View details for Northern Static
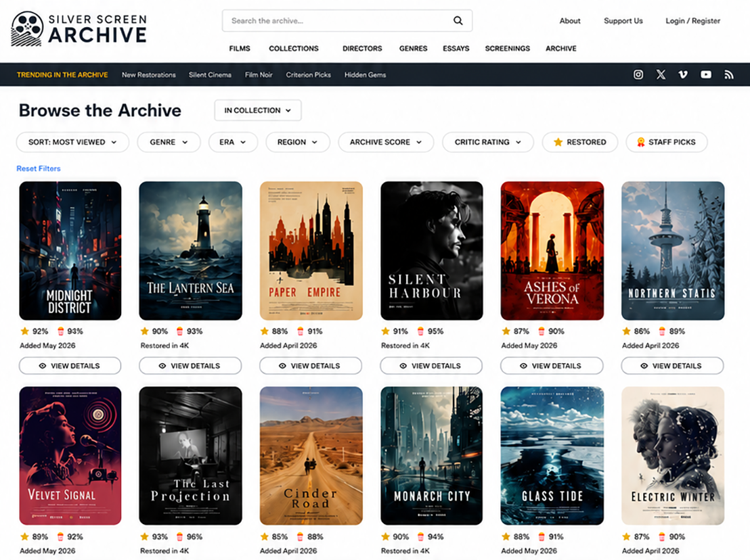Viewport: 750px width, 560px height. pyautogui.click(x=672, y=365)
